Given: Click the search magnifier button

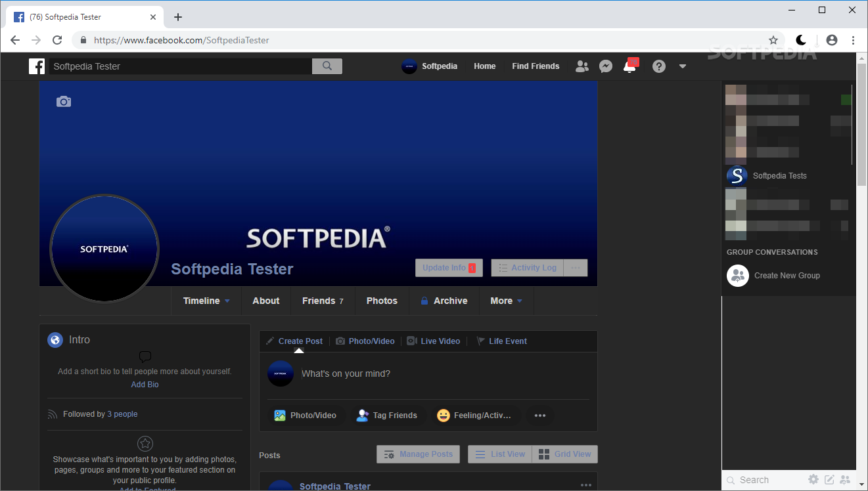Looking at the screenshot, I should click(x=327, y=66).
